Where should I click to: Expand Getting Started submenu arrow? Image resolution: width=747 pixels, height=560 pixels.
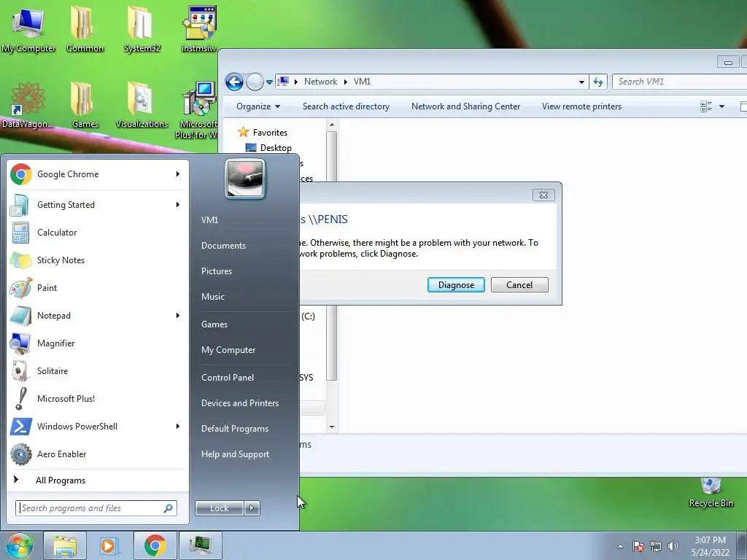pos(178,205)
